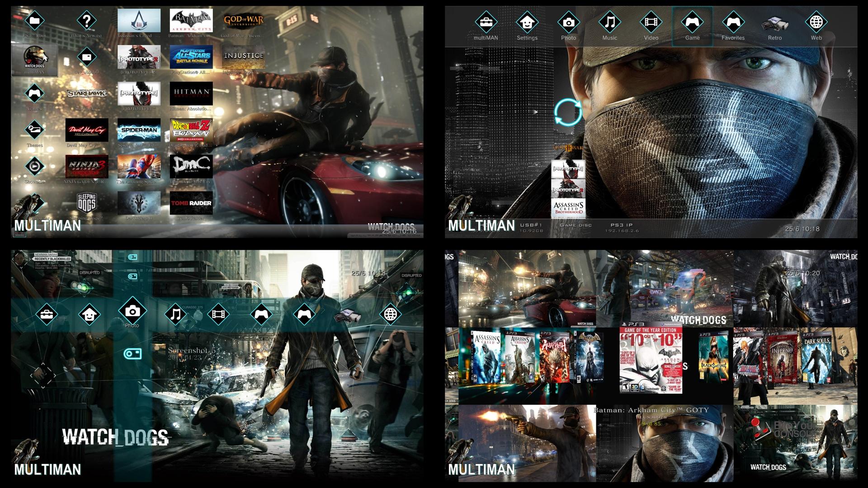This screenshot has height=488, width=868.
Task: Select the Hitman Absolution tile
Action: pos(191,94)
